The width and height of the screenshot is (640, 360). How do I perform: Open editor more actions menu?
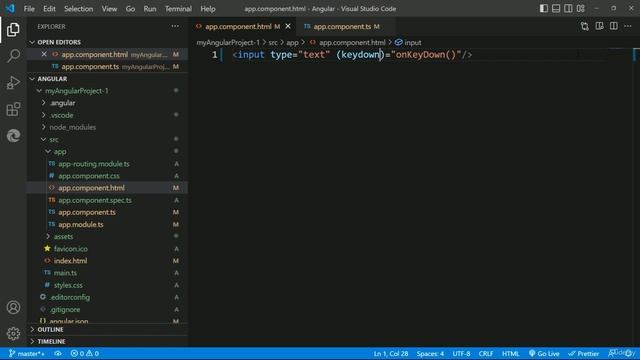point(628,26)
